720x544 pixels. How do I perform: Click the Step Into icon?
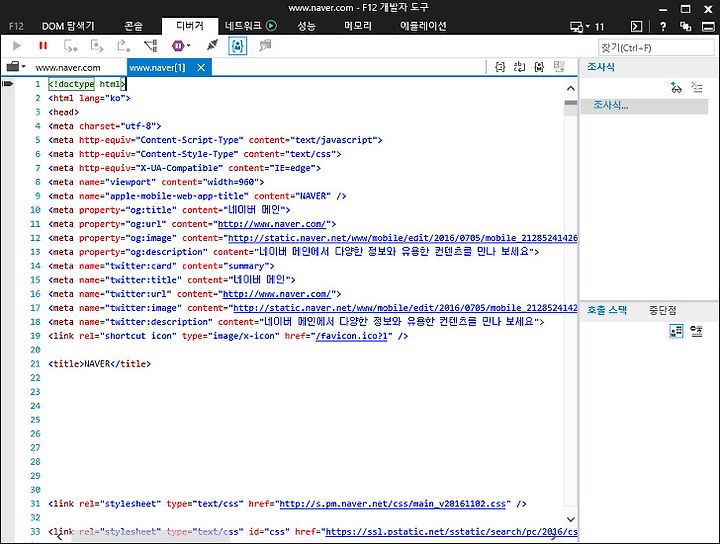coord(70,45)
